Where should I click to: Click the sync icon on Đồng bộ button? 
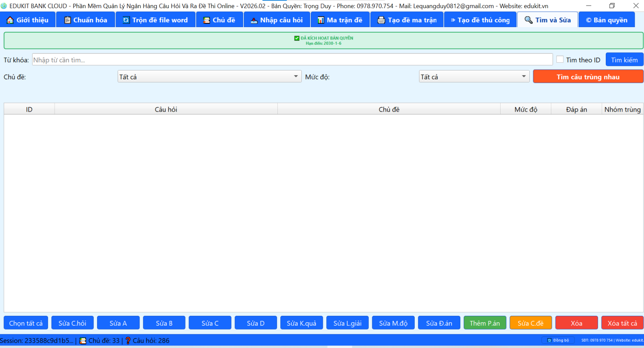point(549,340)
